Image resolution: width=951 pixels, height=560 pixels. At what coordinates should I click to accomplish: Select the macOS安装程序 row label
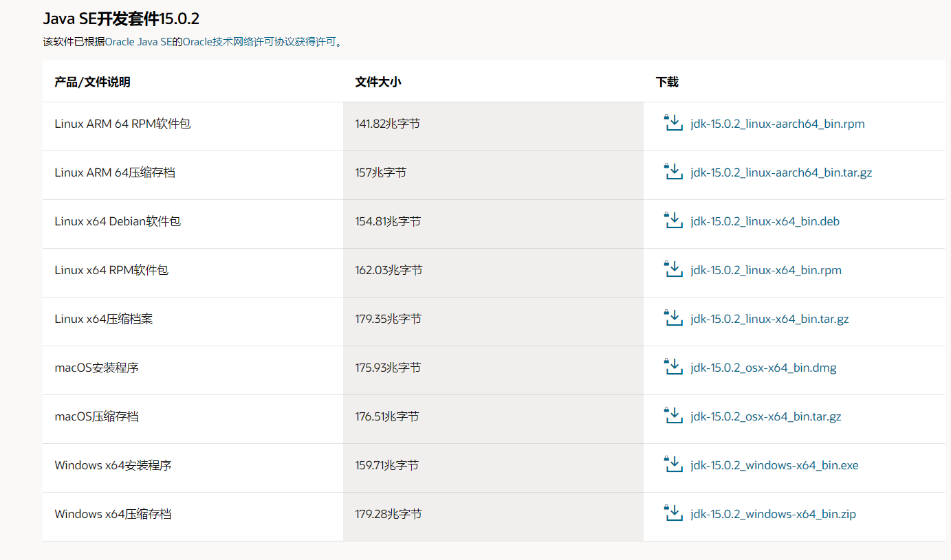coord(96,368)
